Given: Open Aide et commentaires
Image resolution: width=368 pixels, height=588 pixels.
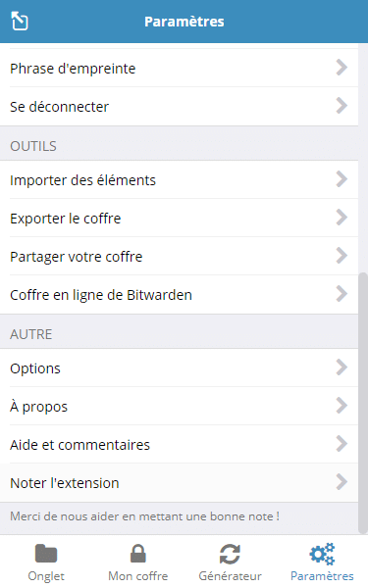Looking at the screenshot, I should click(x=180, y=444).
